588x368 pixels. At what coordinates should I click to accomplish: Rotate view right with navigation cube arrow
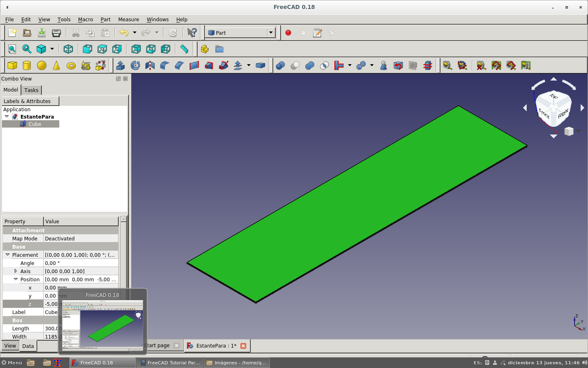(x=582, y=108)
